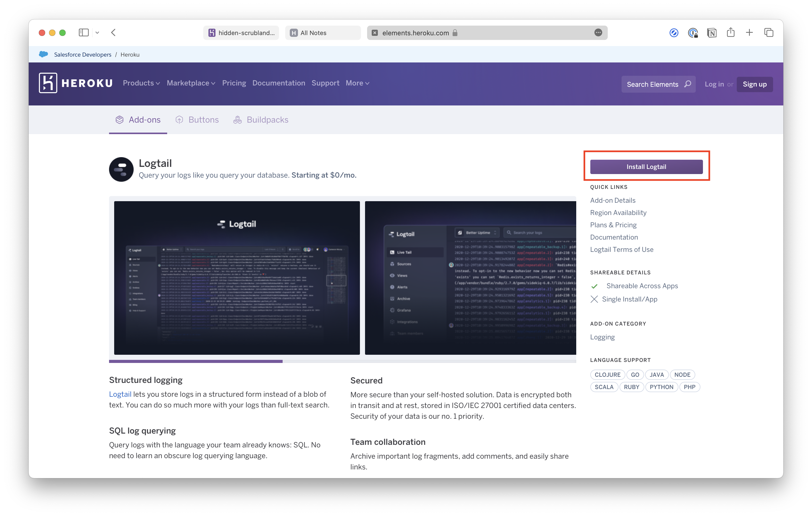This screenshot has width=812, height=516.
Task: Click the "Team collaboration" heading
Action: click(388, 442)
